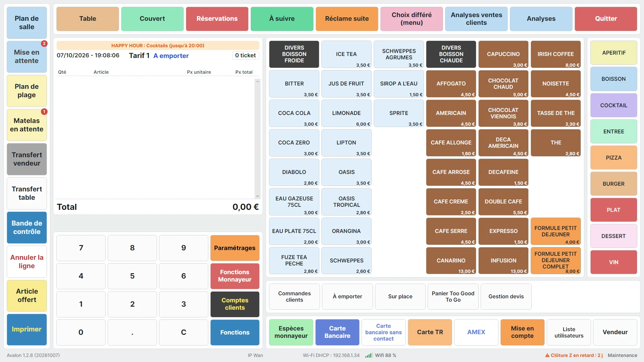The image size is (644, 362).
Task: Tap the C clear key
Action: point(183,333)
